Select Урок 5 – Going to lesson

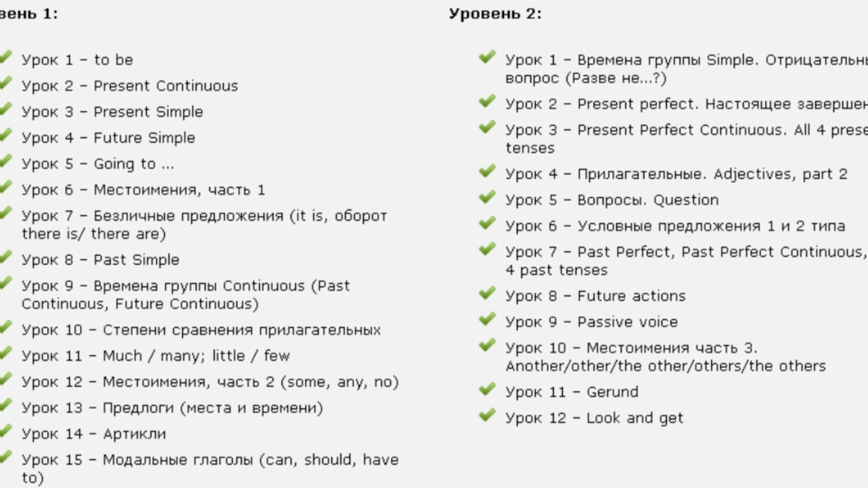coord(98,164)
